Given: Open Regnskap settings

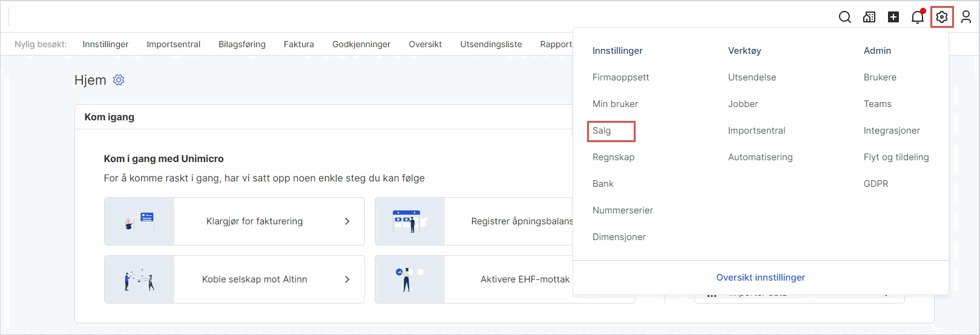Looking at the screenshot, I should click(x=613, y=157).
